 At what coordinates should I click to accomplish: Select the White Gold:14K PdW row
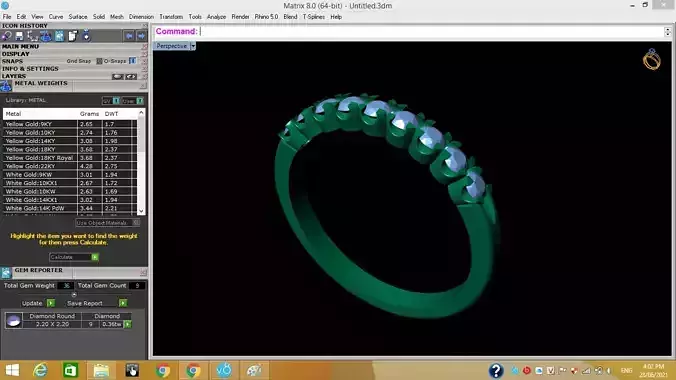(x=70, y=208)
